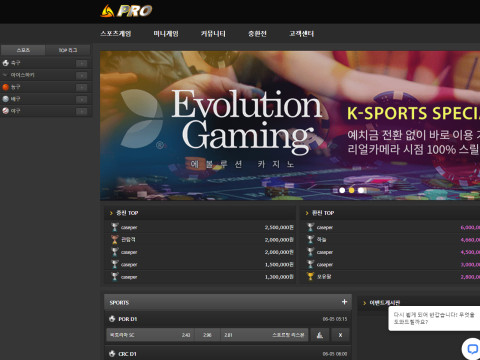
Task: Click the PRO site logo
Action: (x=126, y=11)
